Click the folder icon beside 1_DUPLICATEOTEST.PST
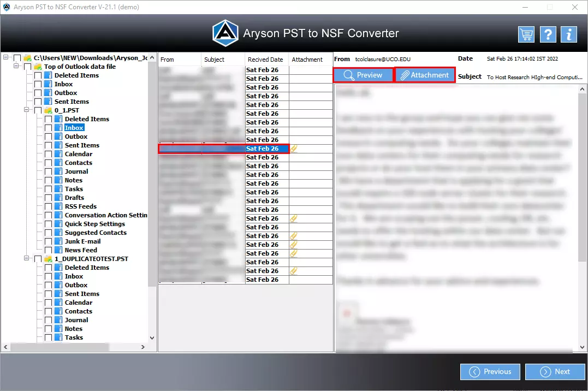This screenshot has height=391, width=588. [x=48, y=259]
